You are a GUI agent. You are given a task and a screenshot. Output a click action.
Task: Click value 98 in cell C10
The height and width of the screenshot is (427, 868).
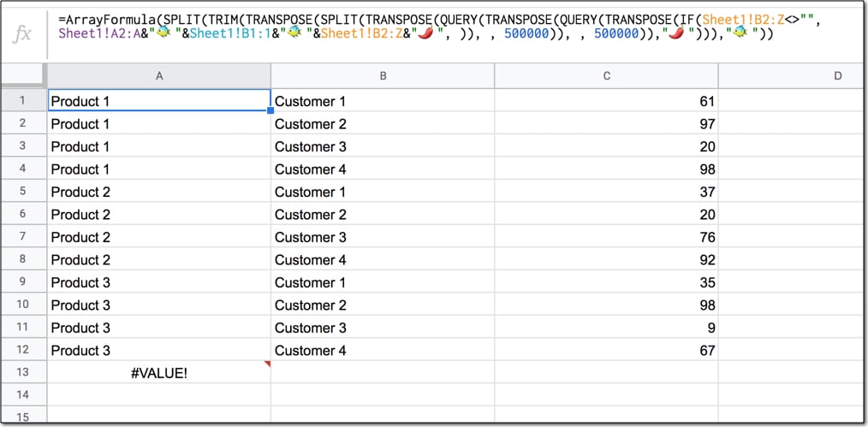tap(707, 305)
